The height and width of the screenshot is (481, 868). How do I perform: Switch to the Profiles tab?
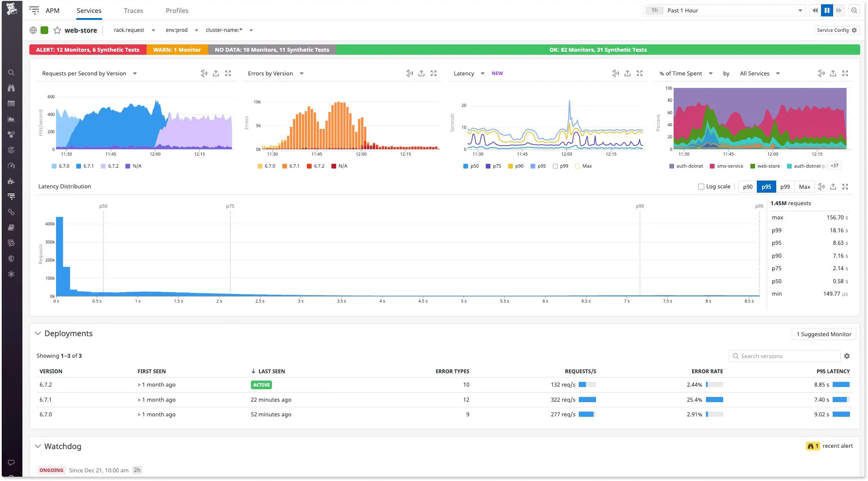click(x=177, y=10)
